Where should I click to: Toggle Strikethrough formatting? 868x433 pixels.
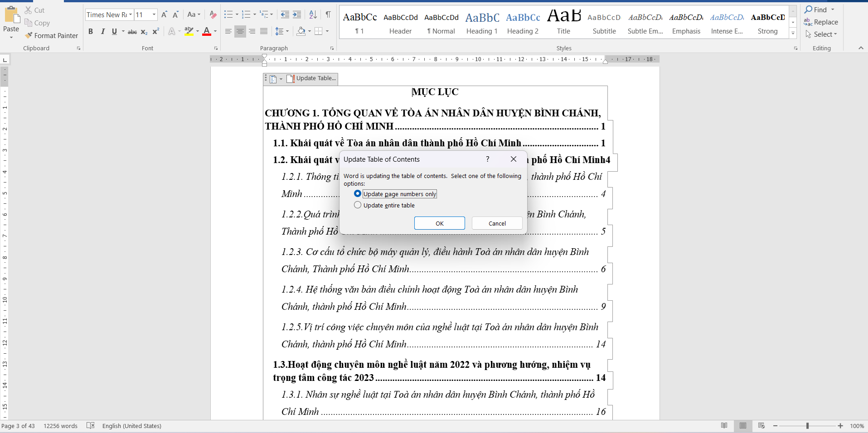point(132,32)
